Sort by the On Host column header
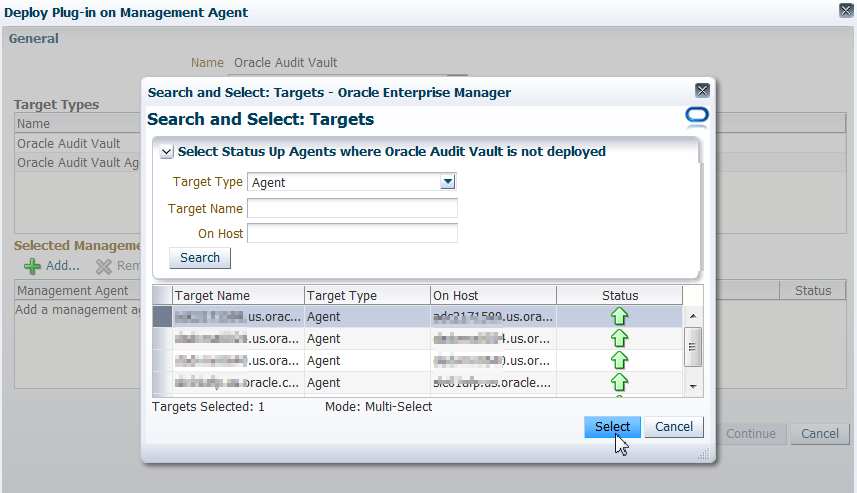This screenshot has width=857, height=493. [x=494, y=295]
